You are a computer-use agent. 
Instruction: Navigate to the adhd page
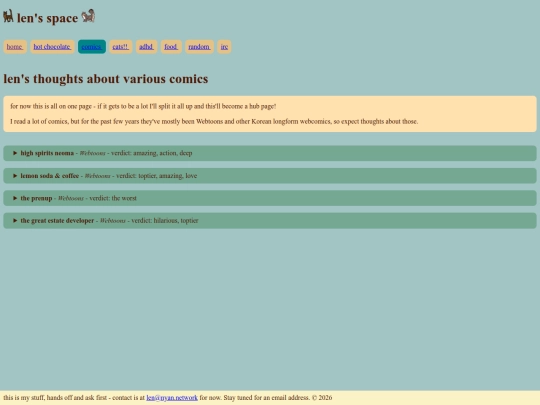coord(146,46)
